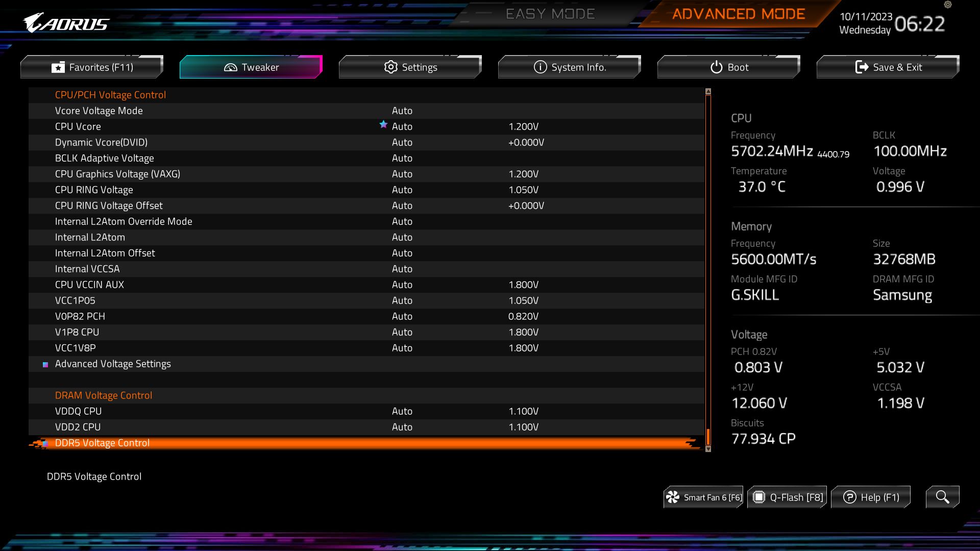
Task: Click the 06:22 clock display
Action: pyautogui.click(x=920, y=24)
